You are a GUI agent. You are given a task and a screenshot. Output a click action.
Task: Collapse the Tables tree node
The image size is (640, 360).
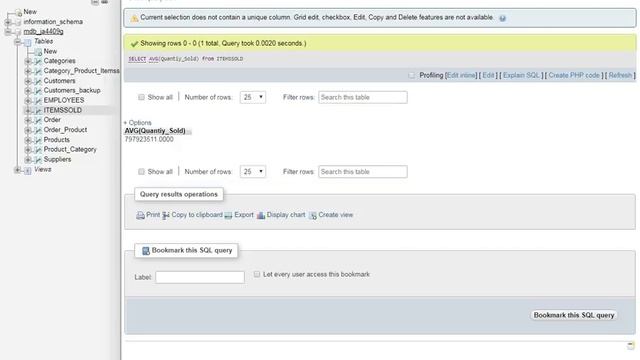pos(18,42)
